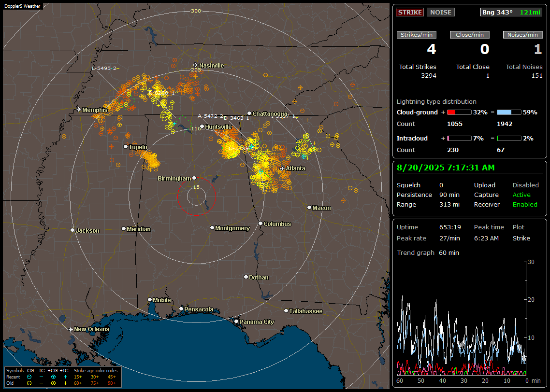
Task: Click the Uptime value 653:19
Action: pyautogui.click(x=450, y=227)
